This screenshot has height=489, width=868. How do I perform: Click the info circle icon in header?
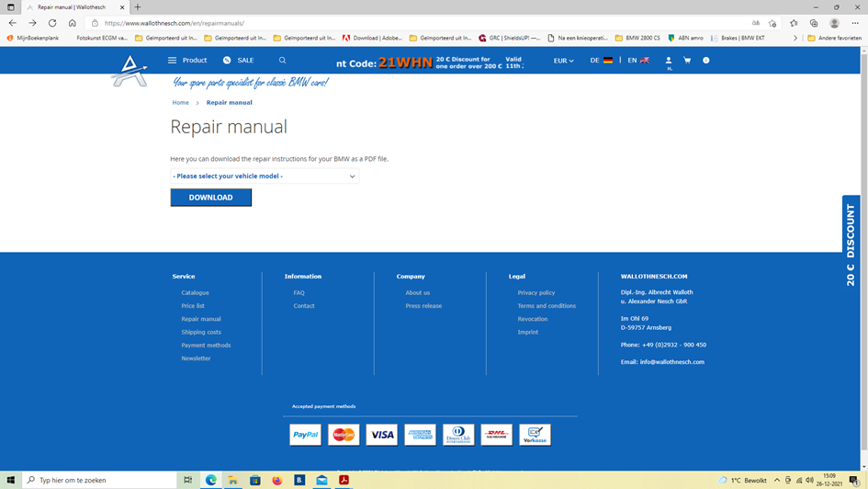tap(706, 61)
